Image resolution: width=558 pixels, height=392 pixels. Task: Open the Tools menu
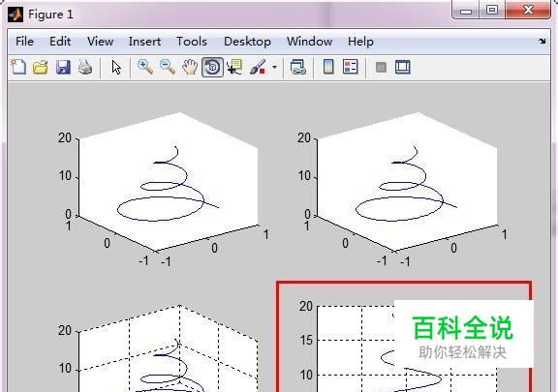click(192, 42)
